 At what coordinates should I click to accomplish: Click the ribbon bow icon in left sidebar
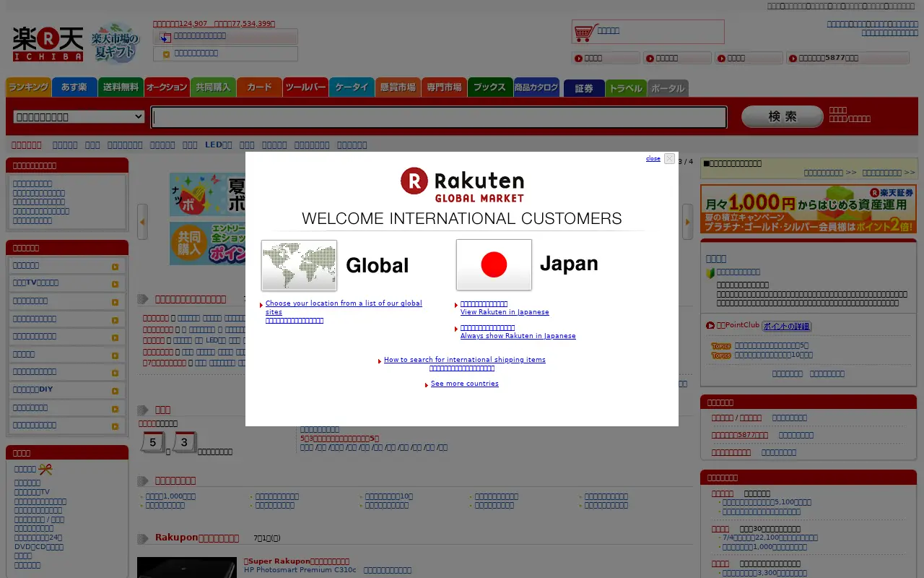(45, 470)
